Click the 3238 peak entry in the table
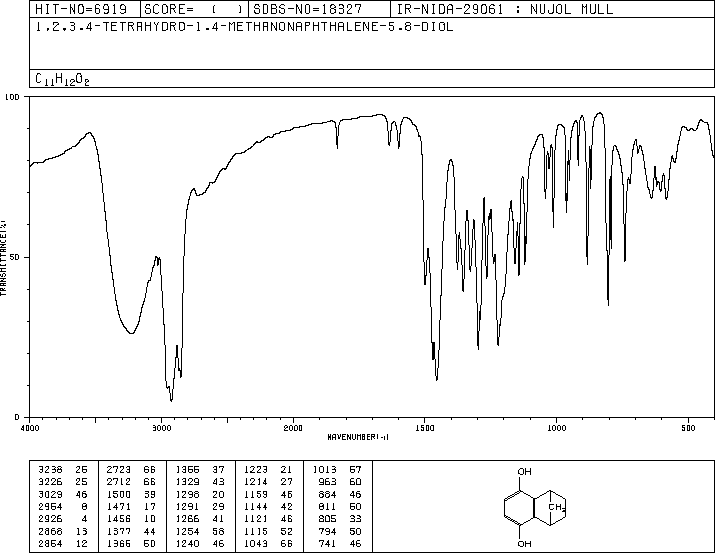The height and width of the screenshot is (553, 715). [x=63, y=469]
